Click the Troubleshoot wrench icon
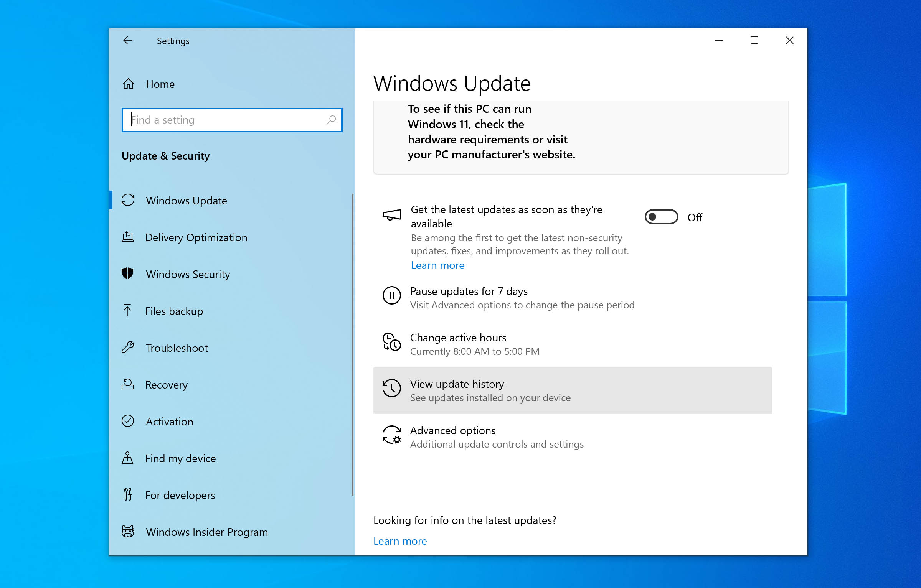Screen dimensions: 921x588 click(128, 348)
